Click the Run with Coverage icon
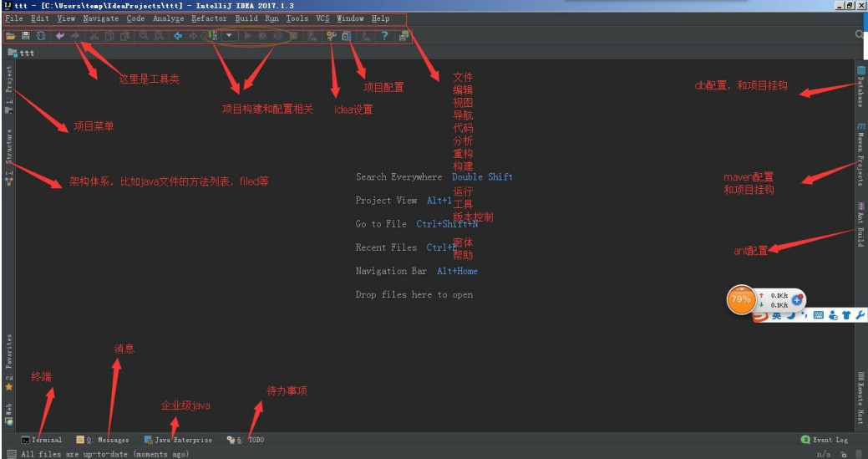Viewport: 868px width, 459px height. (278, 36)
